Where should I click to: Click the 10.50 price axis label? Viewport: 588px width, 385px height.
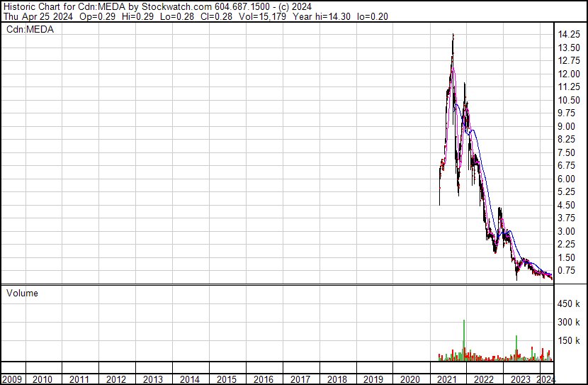[570, 101]
